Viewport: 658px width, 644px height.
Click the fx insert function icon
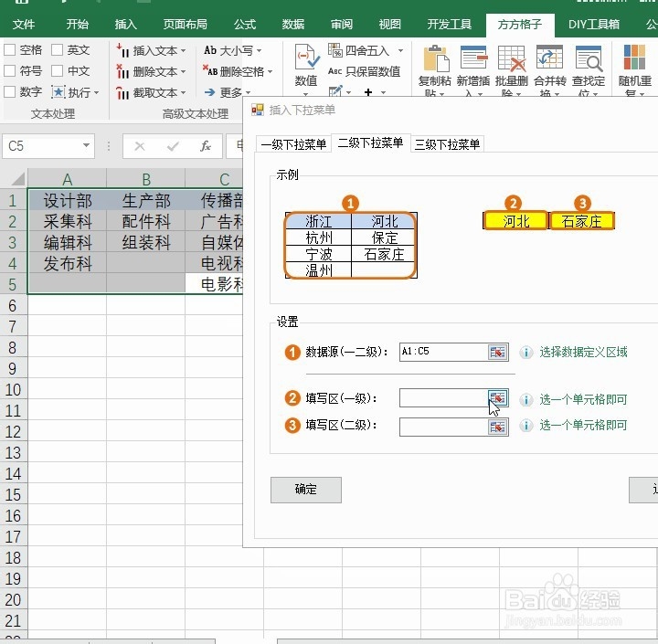pos(206,146)
